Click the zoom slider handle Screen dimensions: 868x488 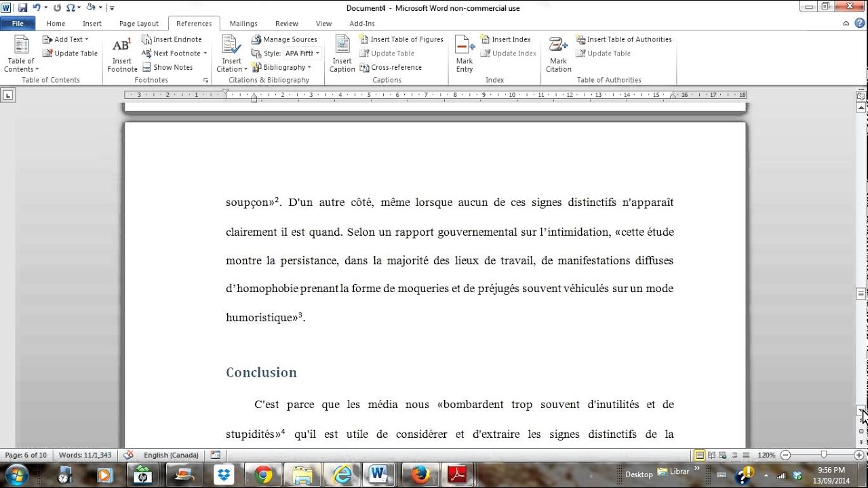(824, 455)
